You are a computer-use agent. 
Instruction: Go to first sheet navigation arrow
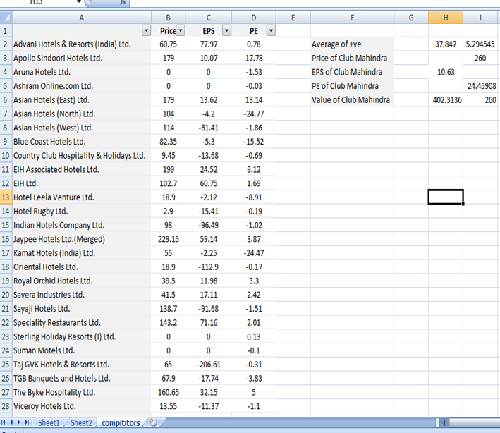pyautogui.click(x=3, y=423)
